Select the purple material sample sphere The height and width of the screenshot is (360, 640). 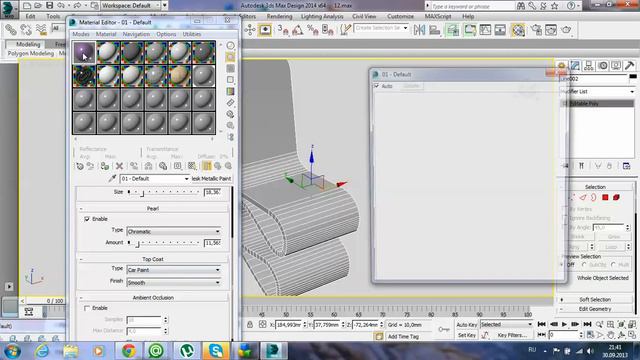point(84,52)
